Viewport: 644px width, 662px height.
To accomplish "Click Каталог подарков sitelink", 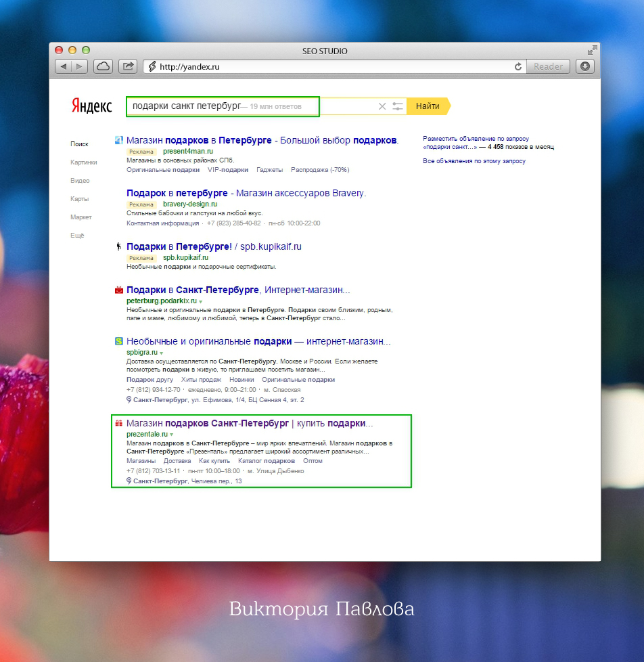I will 267,460.
